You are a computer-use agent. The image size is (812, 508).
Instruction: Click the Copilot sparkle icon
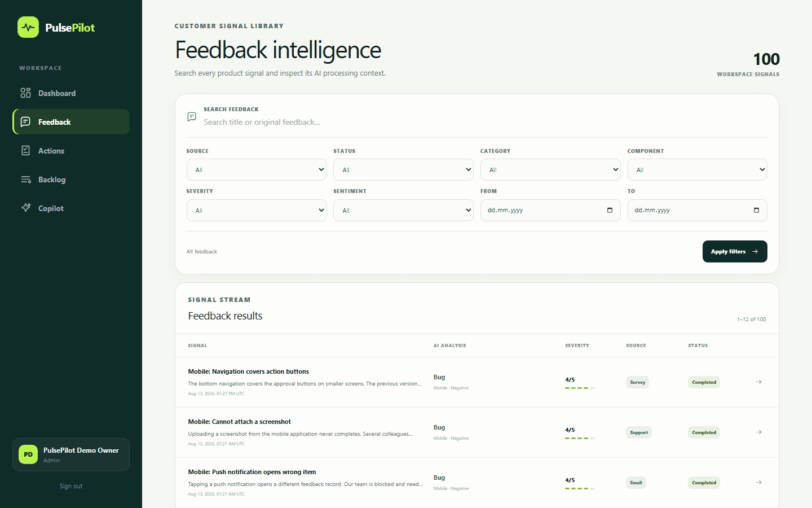point(26,208)
